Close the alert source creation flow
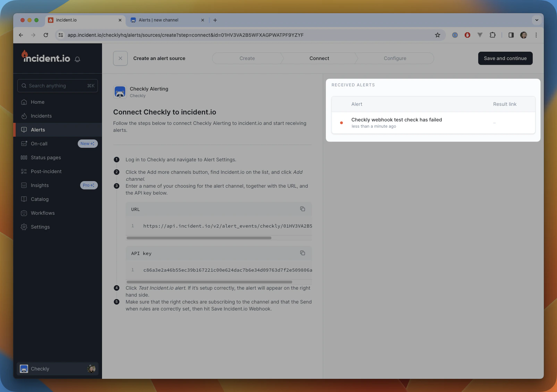 point(120,58)
